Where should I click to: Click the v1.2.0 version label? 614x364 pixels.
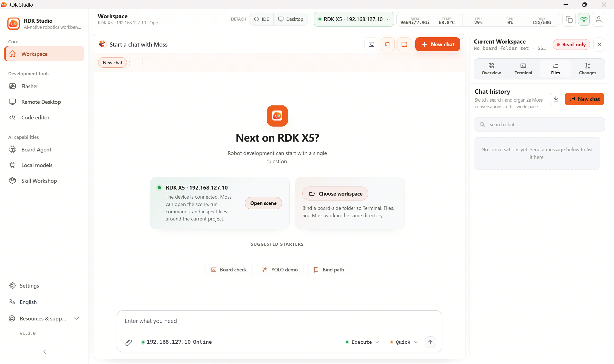pos(28,333)
